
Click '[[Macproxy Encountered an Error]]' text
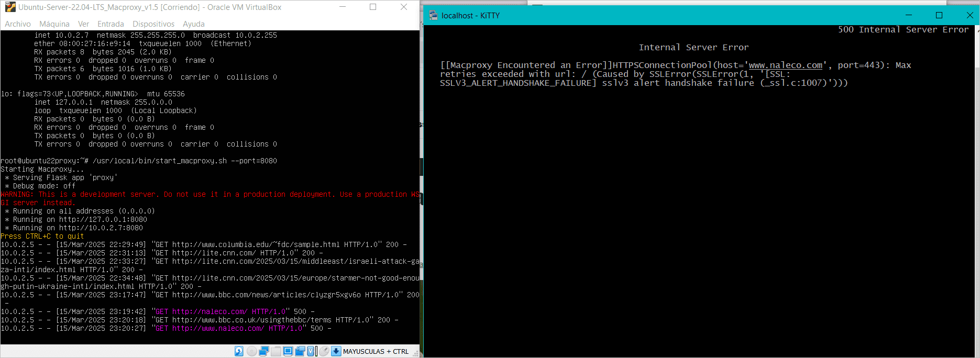[x=526, y=65]
